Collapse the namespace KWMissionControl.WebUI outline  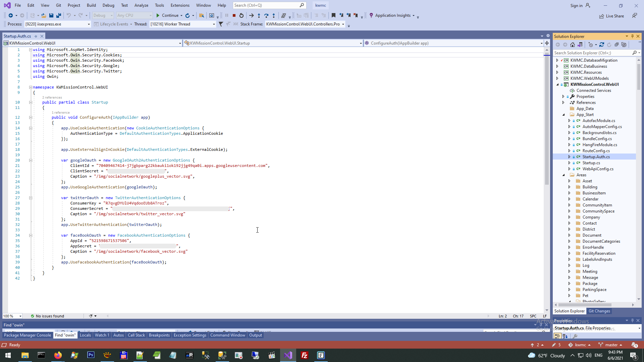31,87
